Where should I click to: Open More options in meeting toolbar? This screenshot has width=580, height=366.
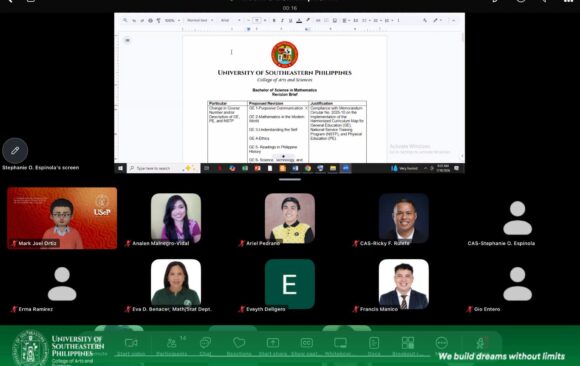click(442, 343)
